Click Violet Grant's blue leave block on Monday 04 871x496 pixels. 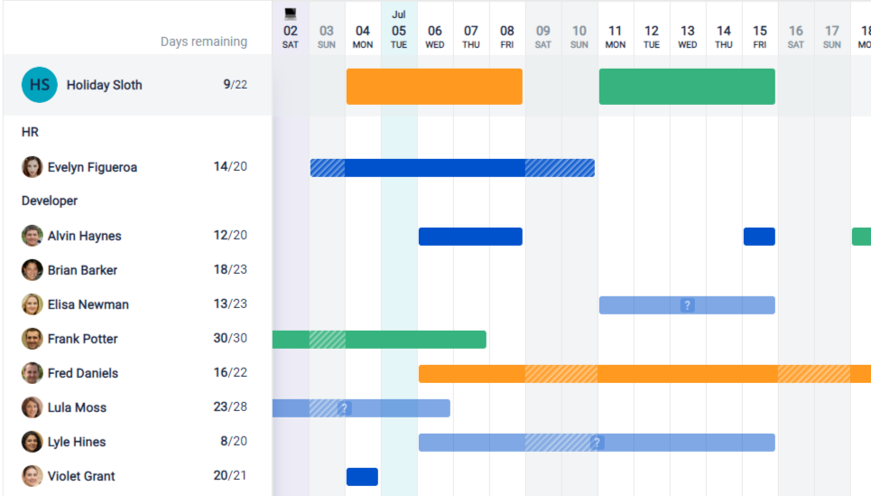pyautogui.click(x=362, y=477)
